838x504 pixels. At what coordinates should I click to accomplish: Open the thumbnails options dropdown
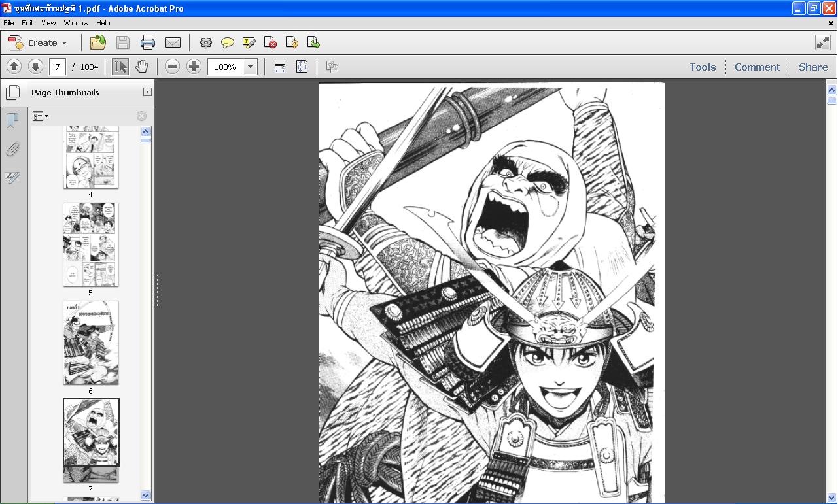point(41,116)
